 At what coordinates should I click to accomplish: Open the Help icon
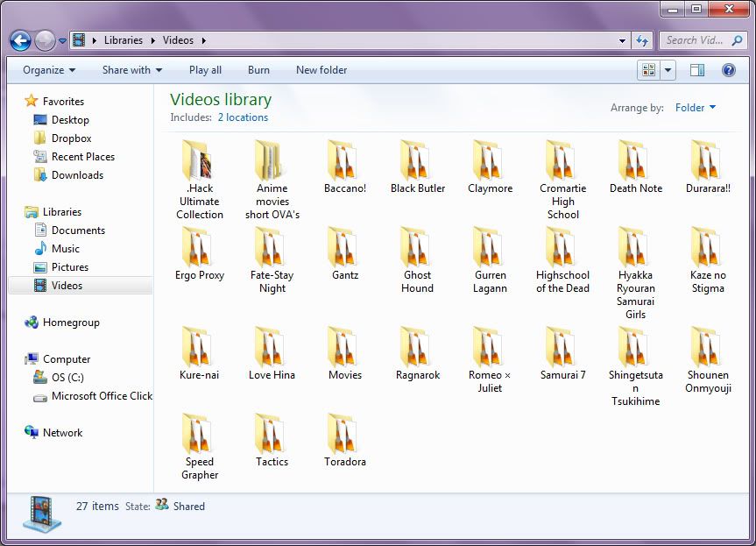click(x=729, y=70)
